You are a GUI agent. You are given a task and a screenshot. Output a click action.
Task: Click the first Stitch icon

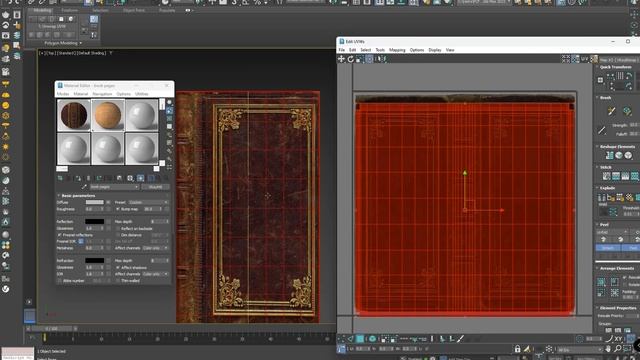click(607, 176)
